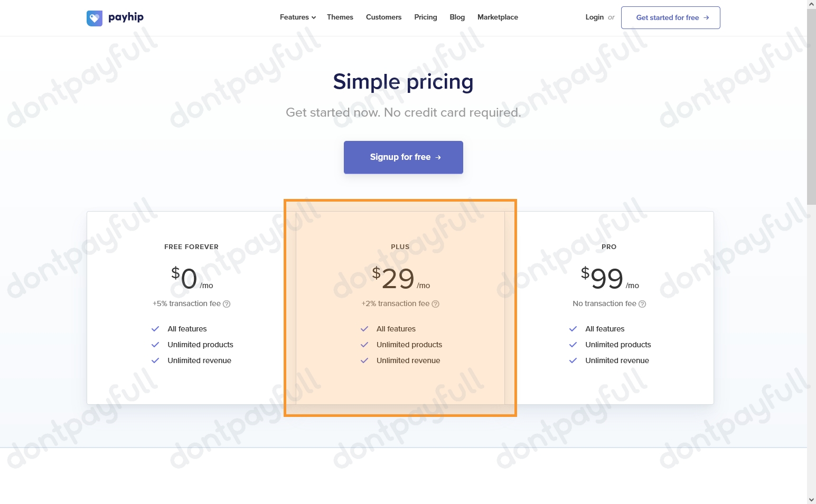816x504 pixels.
Task: Open the Themes menu item
Action: click(340, 17)
